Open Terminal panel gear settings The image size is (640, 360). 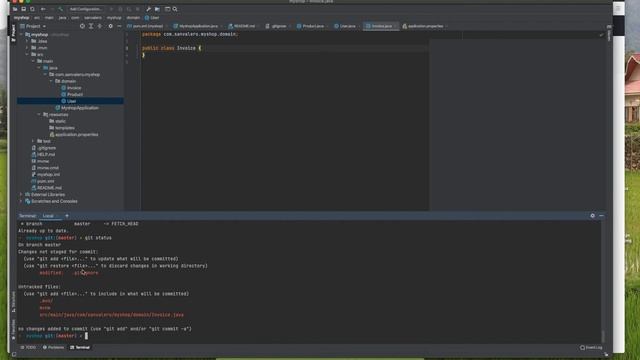pyautogui.click(x=593, y=216)
